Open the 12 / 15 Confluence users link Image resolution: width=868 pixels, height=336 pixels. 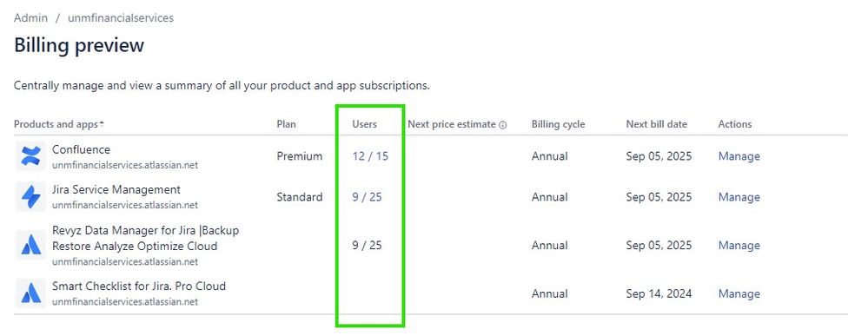[370, 156]
